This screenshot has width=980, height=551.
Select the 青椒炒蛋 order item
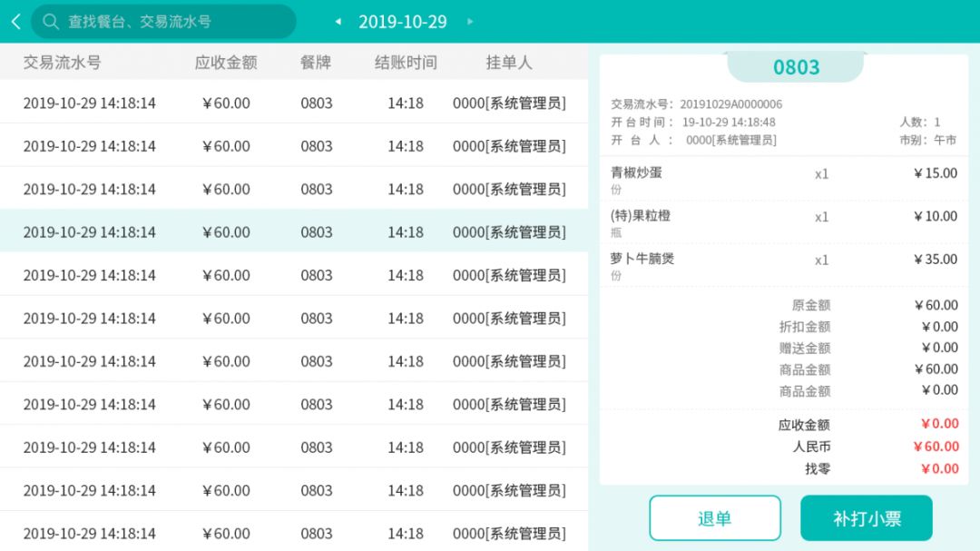point(784,180)
